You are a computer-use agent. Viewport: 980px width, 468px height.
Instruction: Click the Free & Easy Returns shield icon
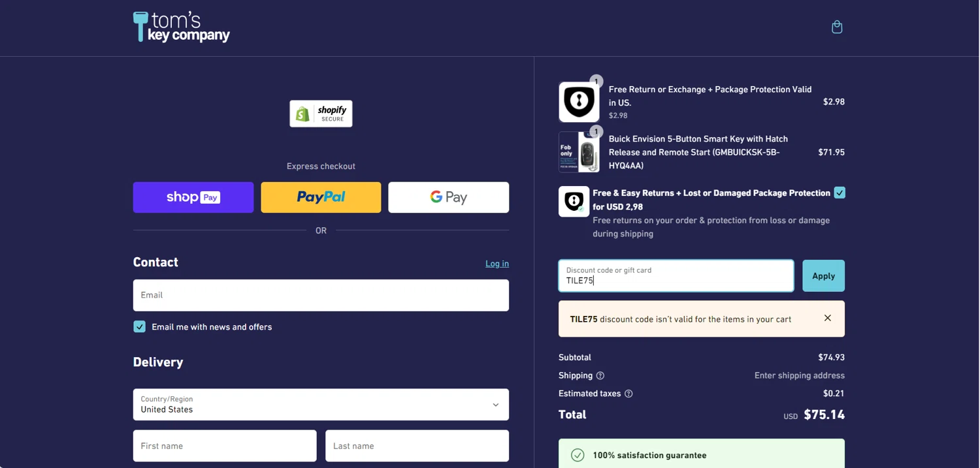tap(574, 202)
